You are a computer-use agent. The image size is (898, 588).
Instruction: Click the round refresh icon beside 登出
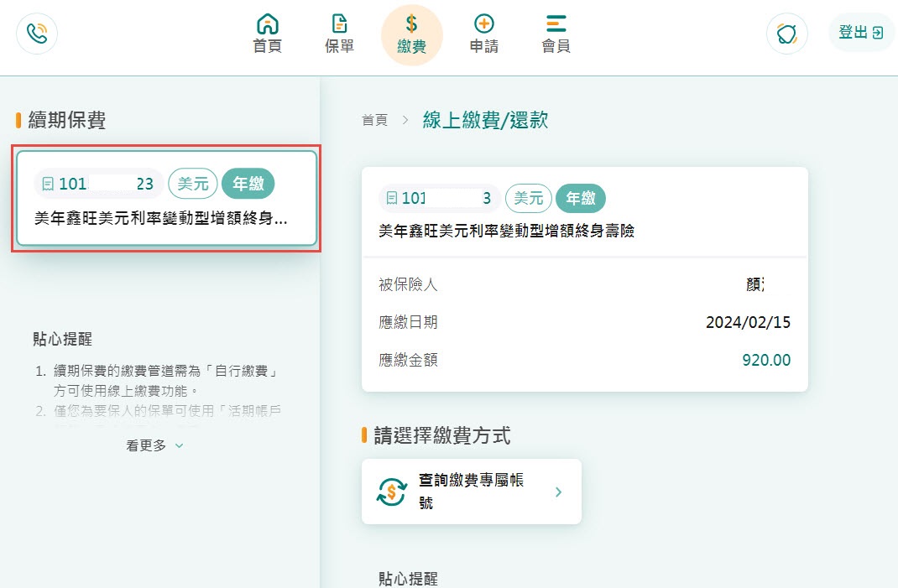(787, 34)
